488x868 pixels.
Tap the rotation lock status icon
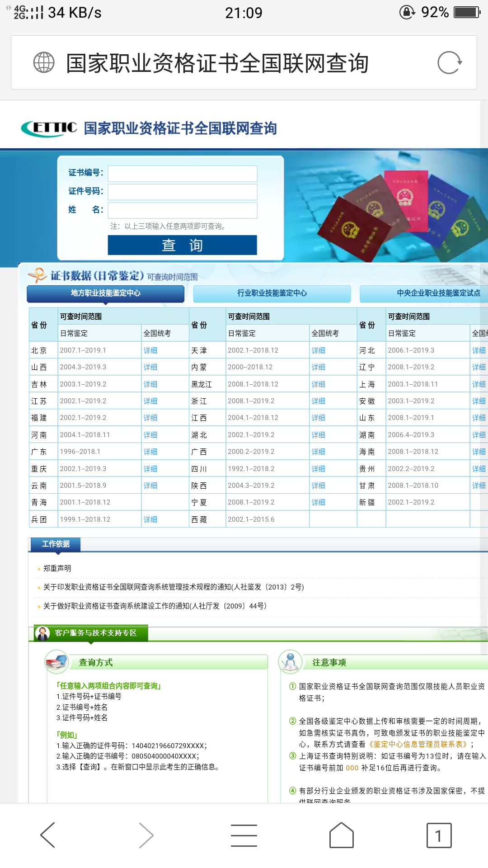[x=407, y=12]
